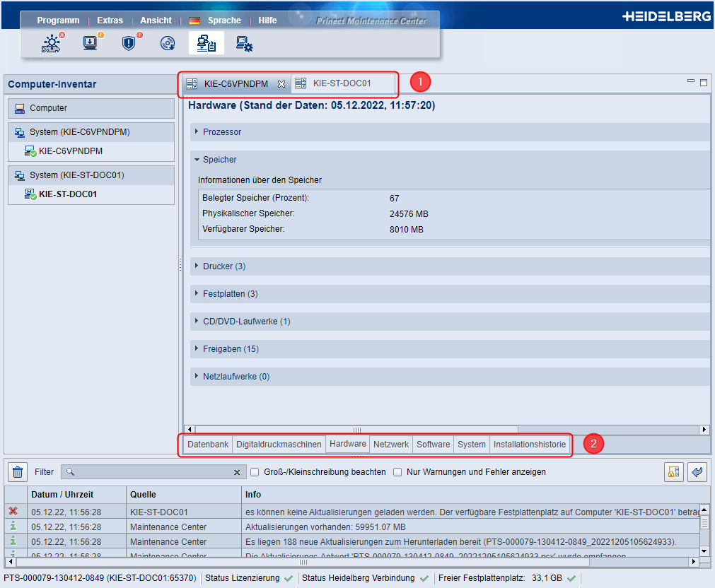Viewport: 715px width, 588px height.
Task: Click the log table's vertical scroll down arrow
Action: click(x=704, y=551)
